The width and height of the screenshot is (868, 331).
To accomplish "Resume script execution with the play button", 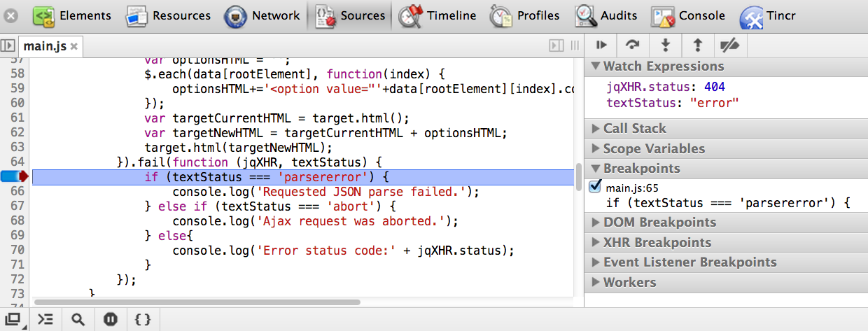I will [601, 45].
